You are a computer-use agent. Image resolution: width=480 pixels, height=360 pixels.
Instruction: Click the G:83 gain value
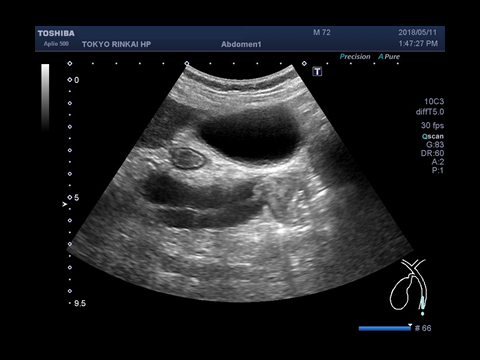pyautogui.click(x=435, y=145)
